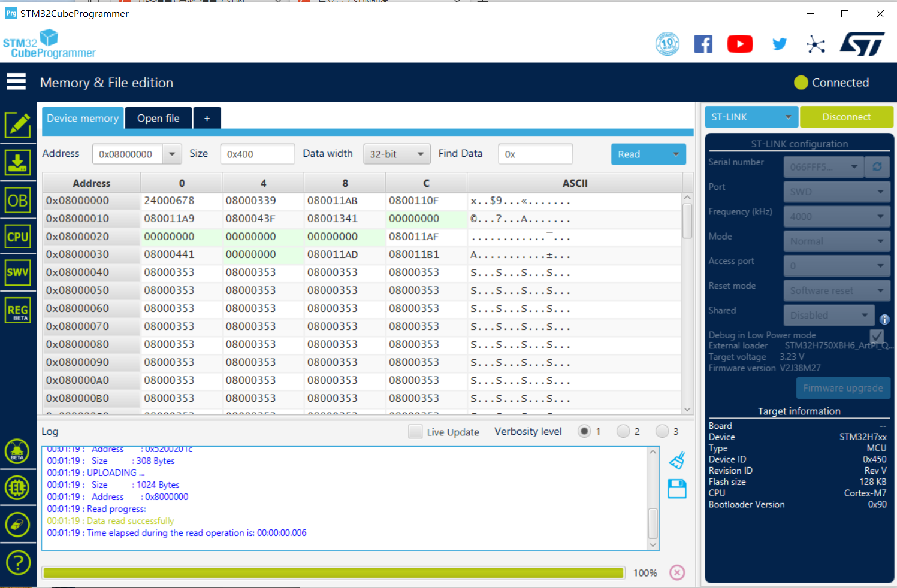Open the Port SWD dropdown

[x=837, y=192]
